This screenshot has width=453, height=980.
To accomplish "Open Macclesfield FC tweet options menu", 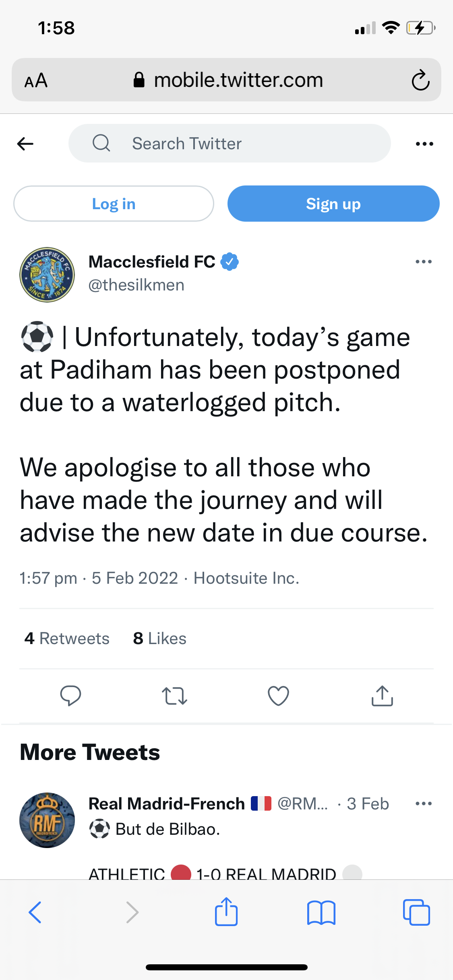I will tap(423, 262).
